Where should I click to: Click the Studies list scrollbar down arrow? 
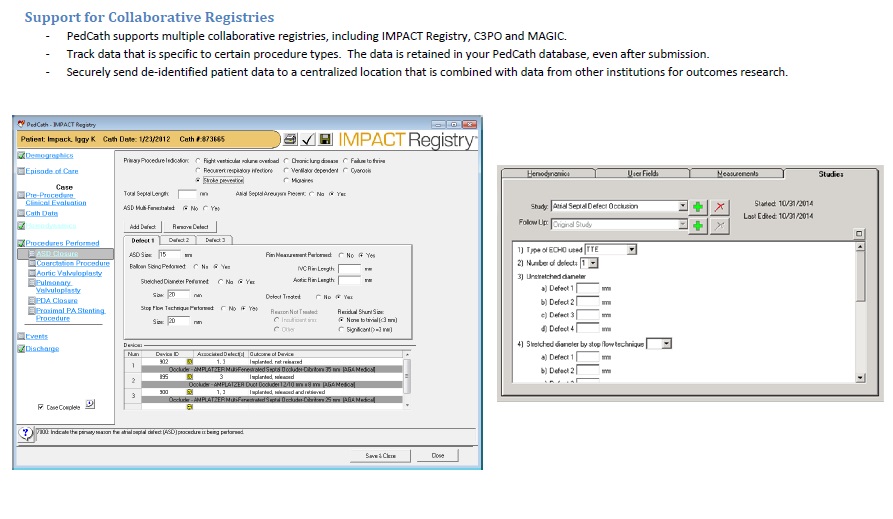[x=860, y=378]
